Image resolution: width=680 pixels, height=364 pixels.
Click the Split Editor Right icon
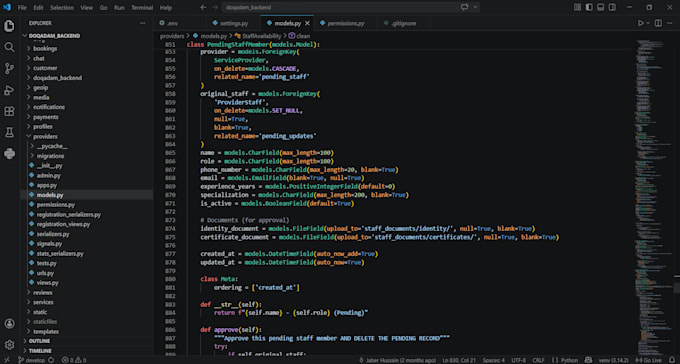click(x=658, y=23)
